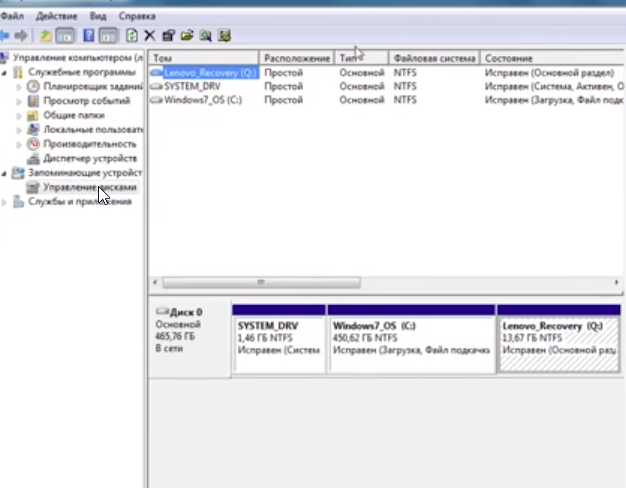Open the Действие menu

(56, 16)
